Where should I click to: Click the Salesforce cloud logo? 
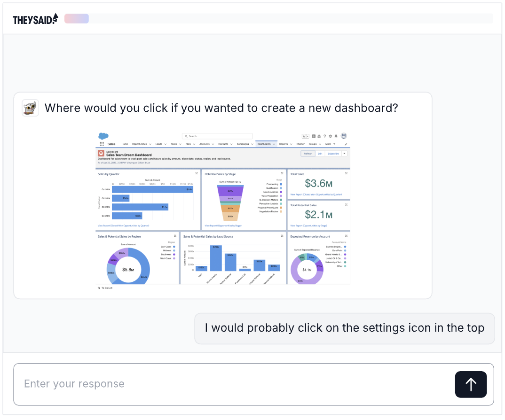103,136
